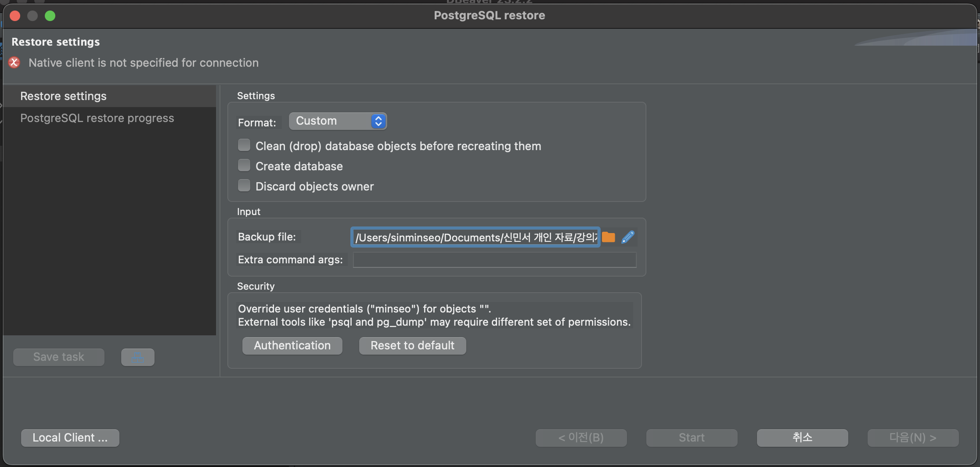The image size is (980, 467).
Task: Select Restore settings in the left pane
Action: click(x=109, y=96)
